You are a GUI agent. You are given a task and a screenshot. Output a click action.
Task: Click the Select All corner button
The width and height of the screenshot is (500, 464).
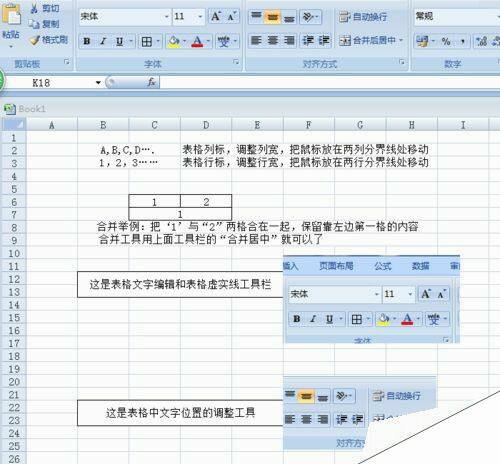[14, 125]
